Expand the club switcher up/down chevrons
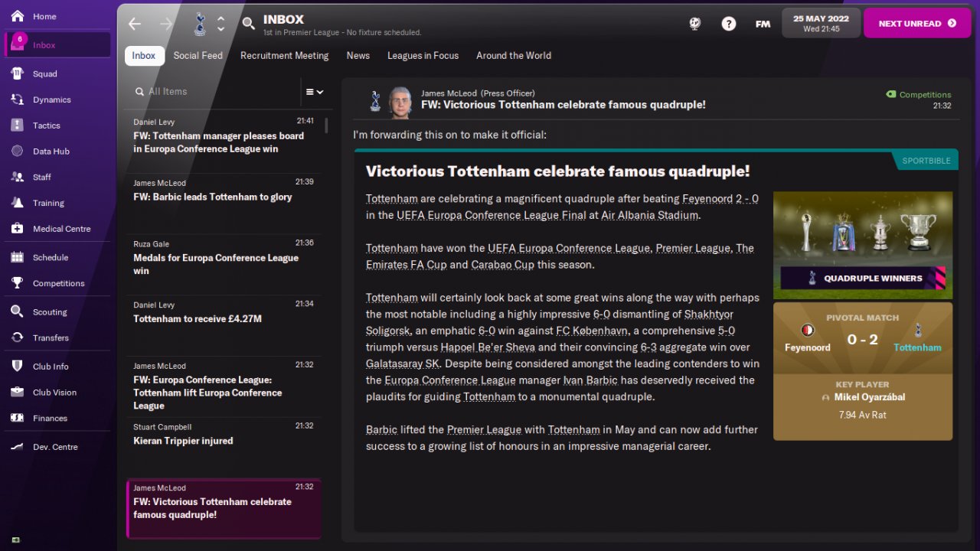This screenshot has width=980, height=551. [220, 24]
